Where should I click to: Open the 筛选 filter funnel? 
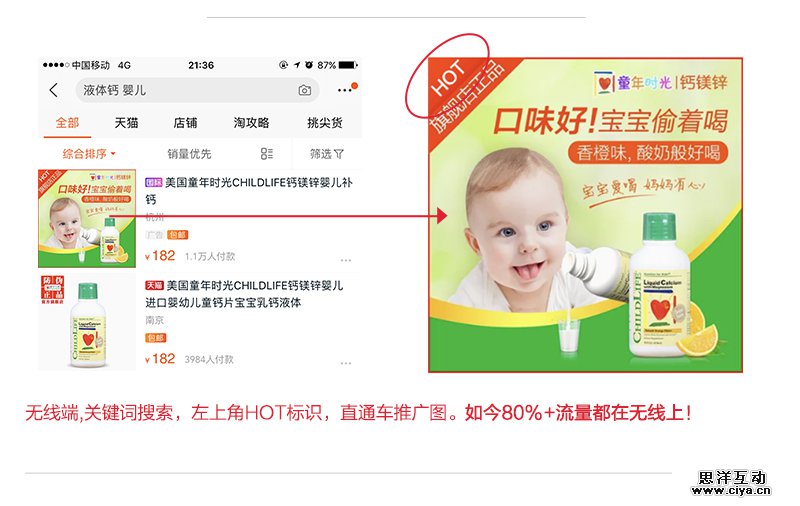point(327,154)
